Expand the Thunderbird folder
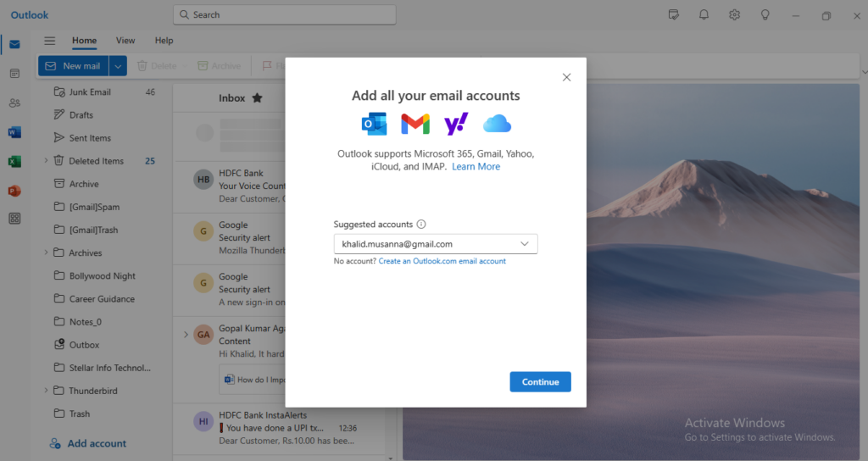Image resolution: width=868 pixels, height=461 pixels. point(46,390)
